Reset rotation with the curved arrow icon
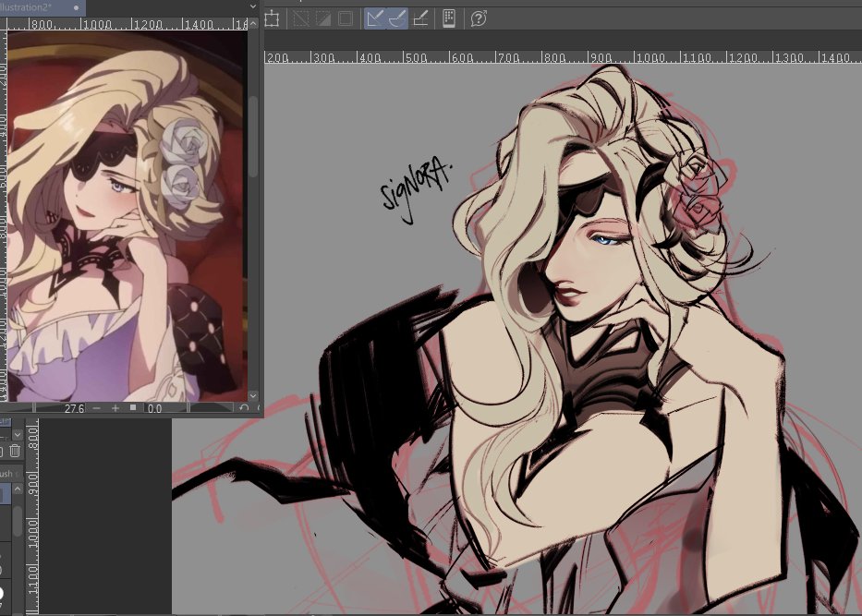Image resolution: width=862 pixels, height=616 pixels. coord(244,407)
